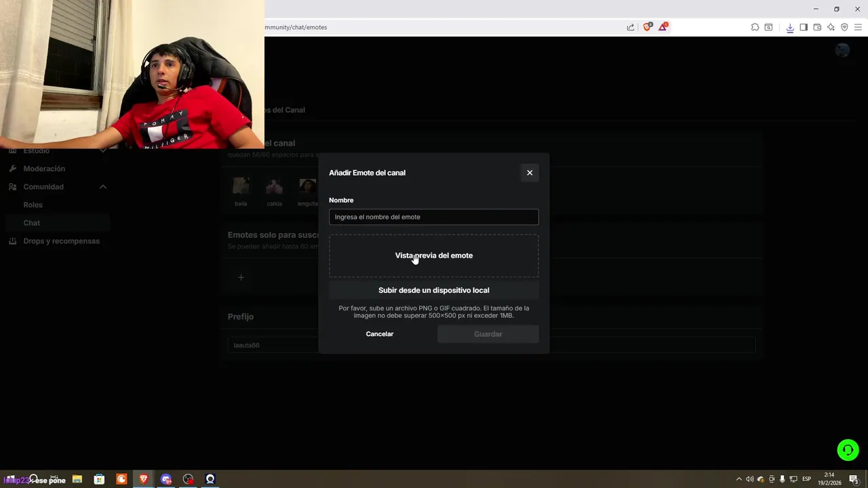The image size is (868, 488).
Task: Click the Comunidad people icon
Action: 12,187
